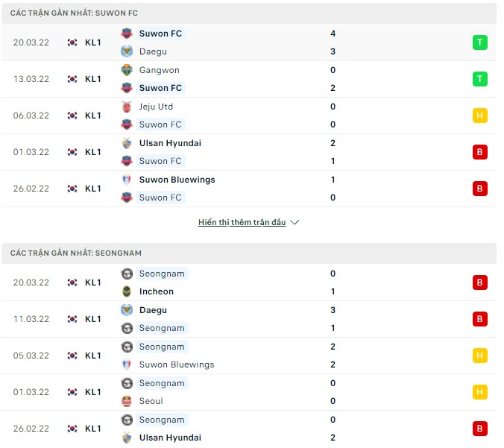
Task: Click the red B badge for the Incheon match
Action: click(x=480, y=283)
